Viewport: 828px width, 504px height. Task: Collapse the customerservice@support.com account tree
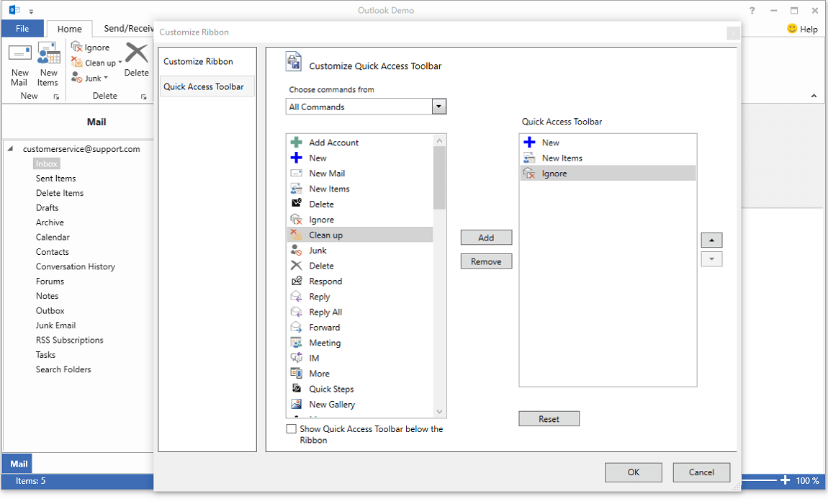click(x=11, y=149)
